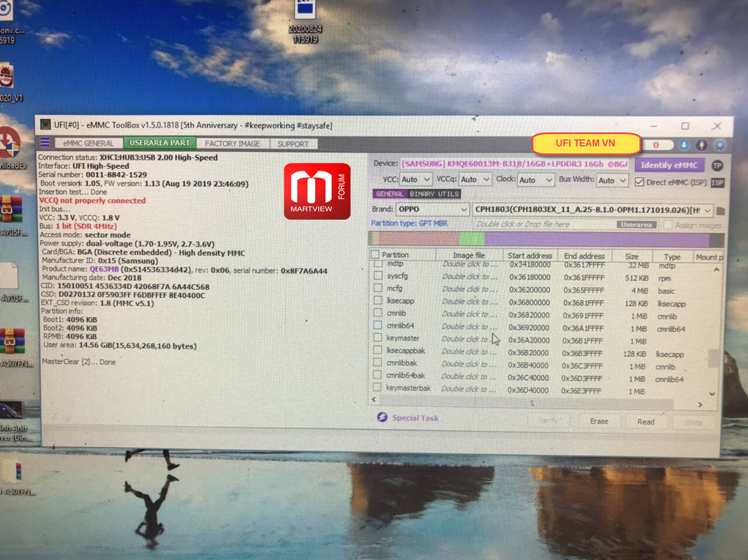Image resolution: width=748 pixels, height=560 pixels.
Task: Click the Partition type GPT MBR link
Action: [x=409, y=223]
